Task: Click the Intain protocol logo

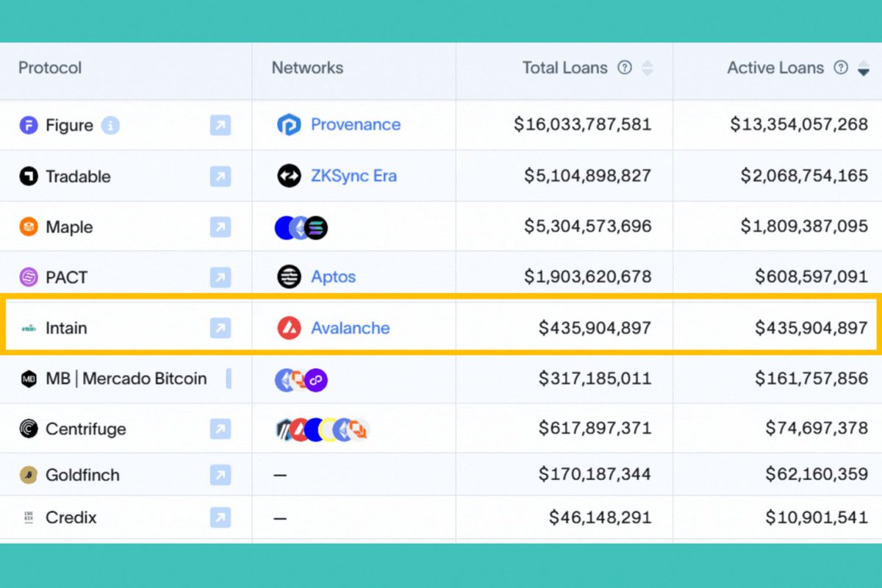Action: coord(29,328)
